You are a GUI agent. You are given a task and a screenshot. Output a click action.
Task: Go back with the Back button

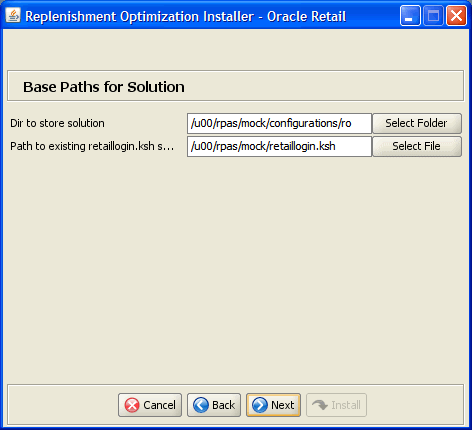tap(214, 405)
